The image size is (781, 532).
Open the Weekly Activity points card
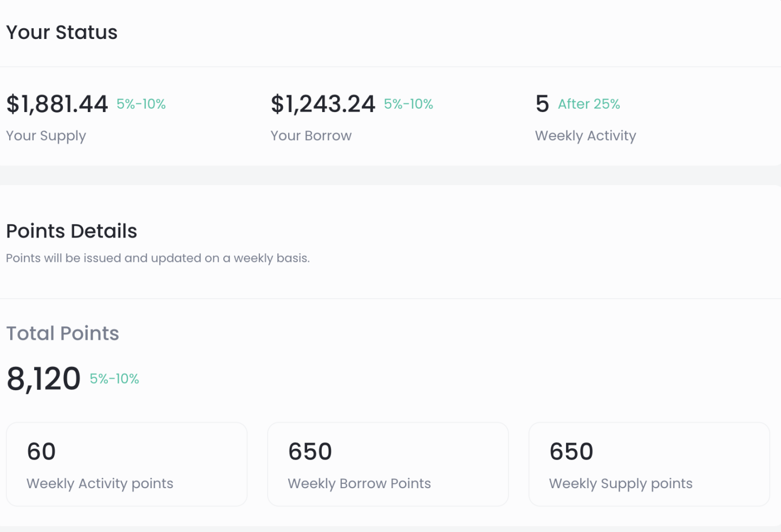click(127, 464)
